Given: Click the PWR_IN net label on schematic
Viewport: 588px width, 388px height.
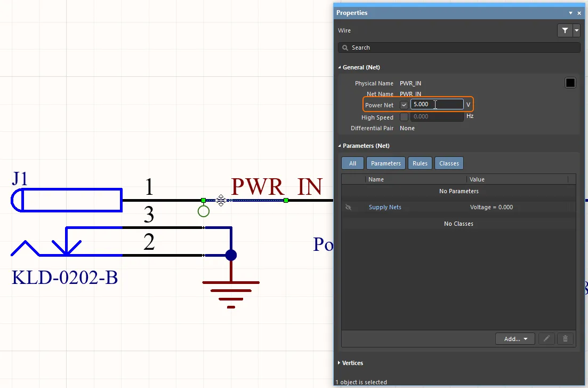Looking at the screenshot, I should (277, 186).
